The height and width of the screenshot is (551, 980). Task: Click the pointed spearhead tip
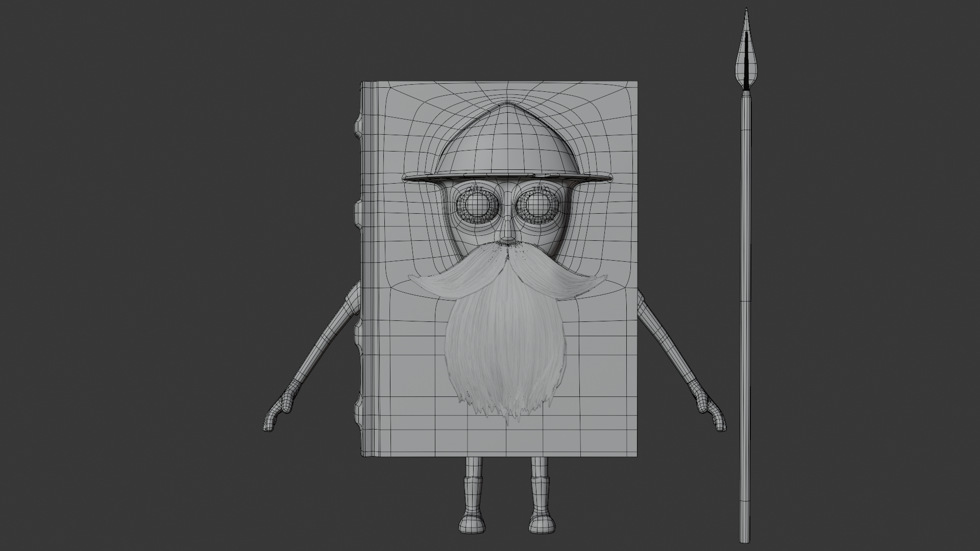coord(746,11)
